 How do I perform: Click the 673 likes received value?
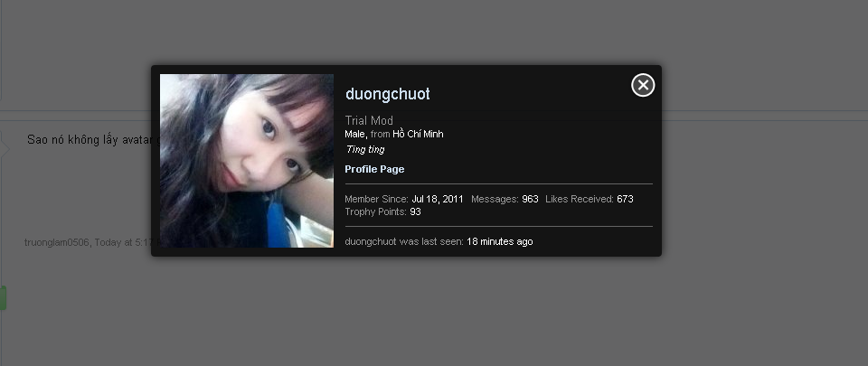[625, 199]
